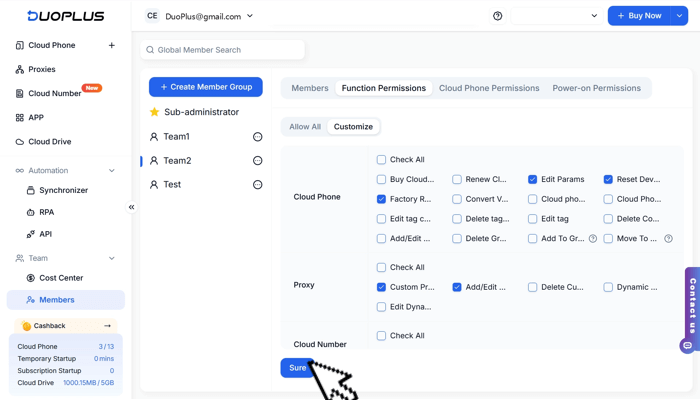Viewport: 700px width, 400px height.
Task: Expand the Buy Now dropdown arrow
Action: click(x=679, y=16)
